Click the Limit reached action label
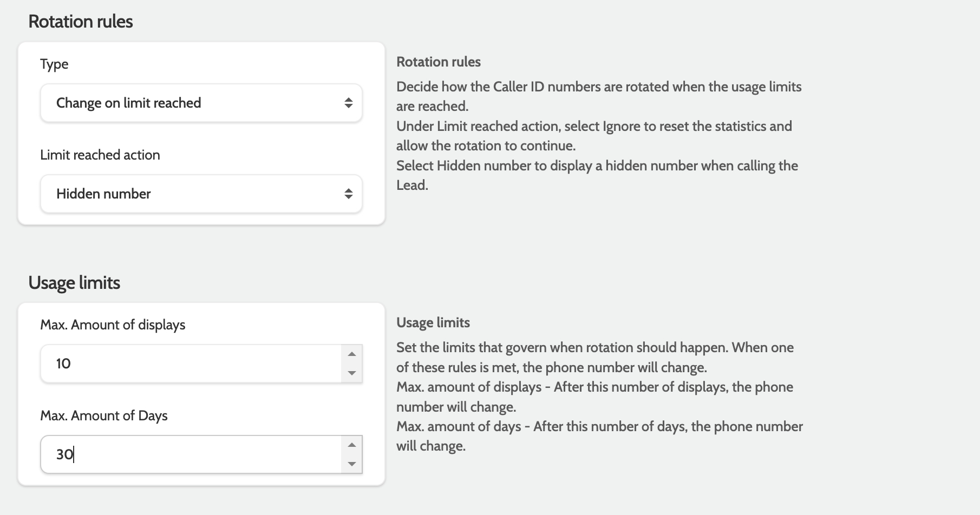980x515 pixels. 100,155
